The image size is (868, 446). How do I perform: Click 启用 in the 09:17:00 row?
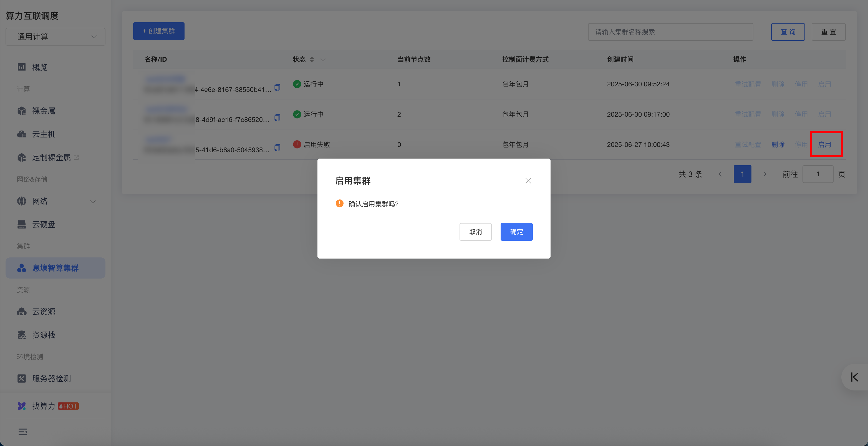point(824,114)
